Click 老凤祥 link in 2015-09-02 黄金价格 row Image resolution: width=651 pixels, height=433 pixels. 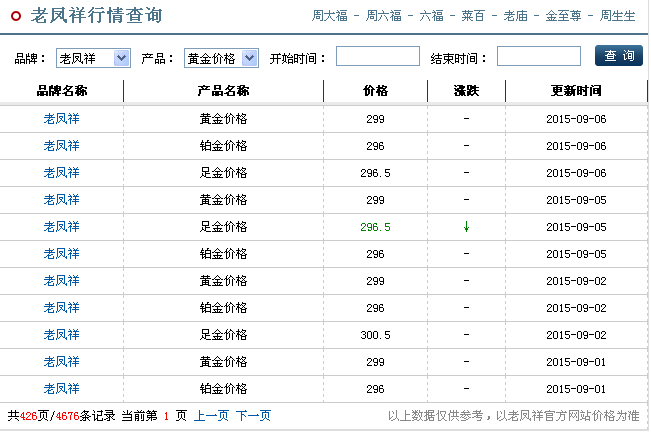click(x=61, y=281)
